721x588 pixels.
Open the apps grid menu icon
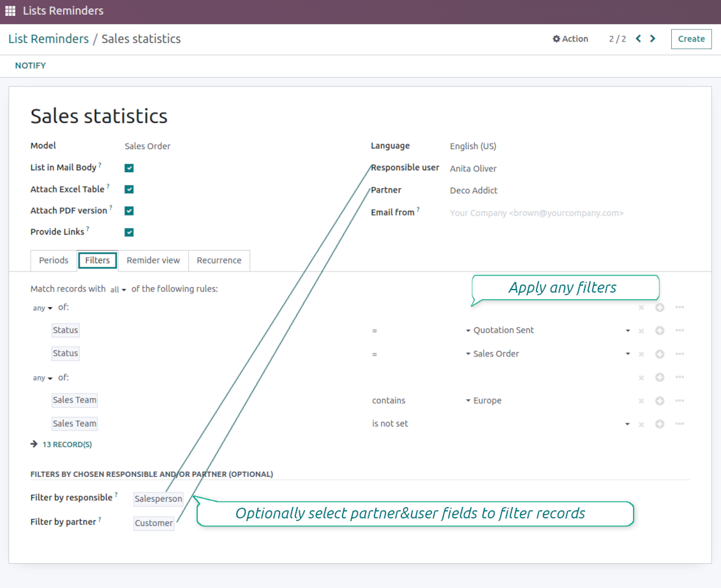pos(10,11)
